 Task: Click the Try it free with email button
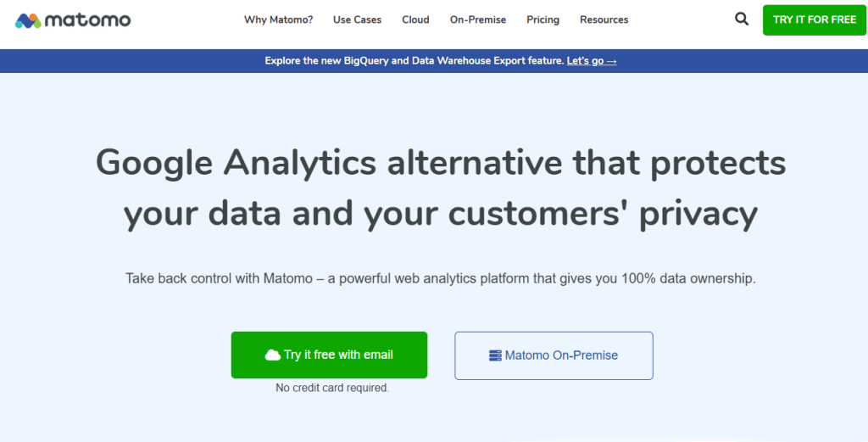coord(329,355)
